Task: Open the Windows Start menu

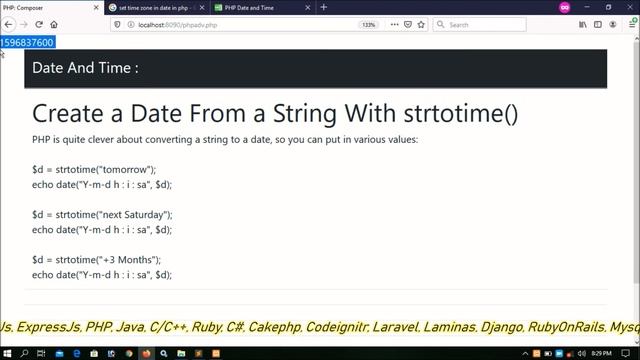Action: tap(7, 353)
